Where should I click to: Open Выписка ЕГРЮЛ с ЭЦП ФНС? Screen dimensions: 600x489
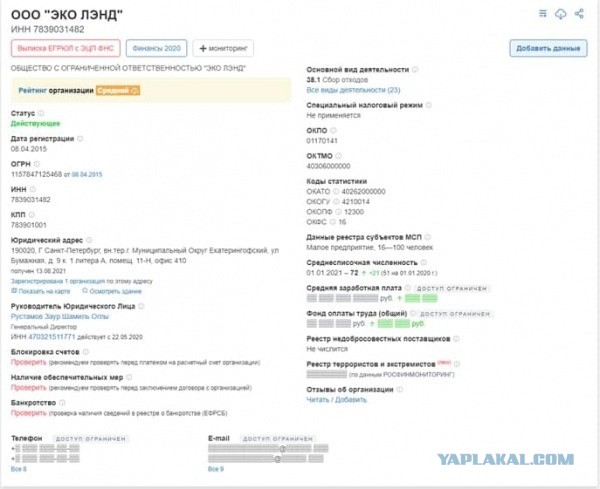(x=65, y=48)
